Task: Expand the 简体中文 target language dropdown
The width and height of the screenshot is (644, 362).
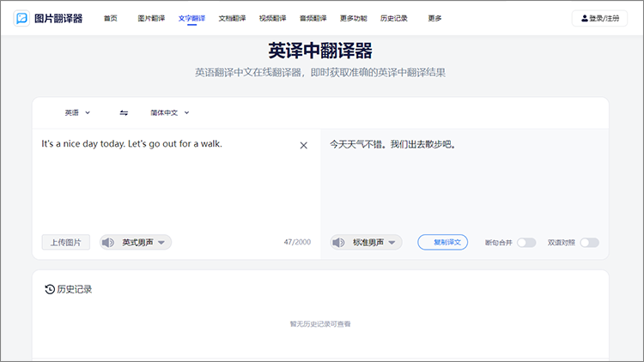Action: tap(169, 112)
